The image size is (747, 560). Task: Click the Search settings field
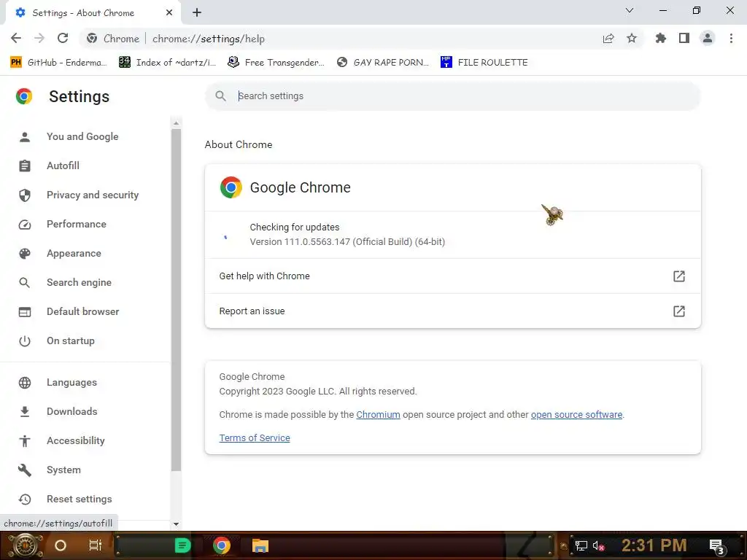point(452,96)
